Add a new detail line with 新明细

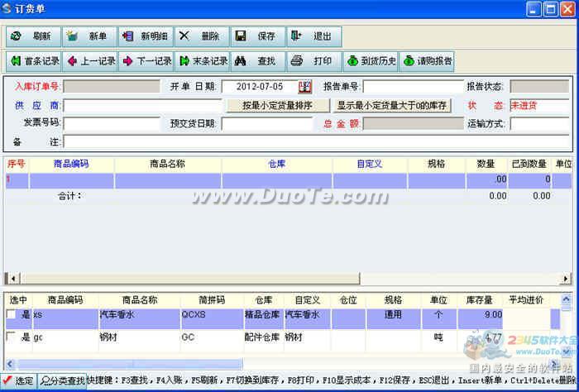[x=146, y=36]
